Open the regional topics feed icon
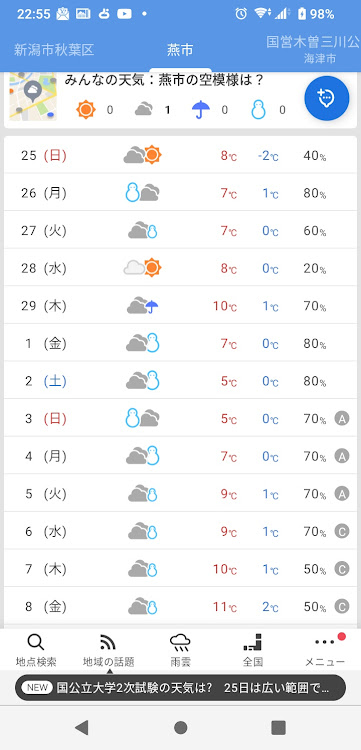 click(108, 642)
